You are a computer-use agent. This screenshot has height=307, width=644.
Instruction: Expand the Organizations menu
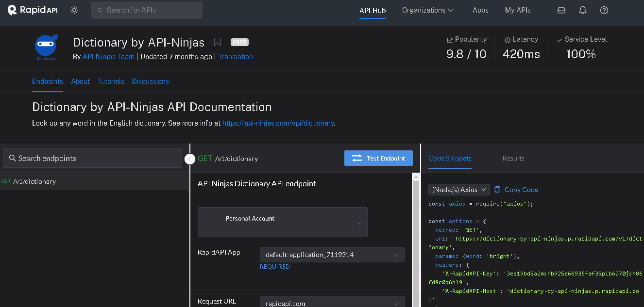point(428,10)
